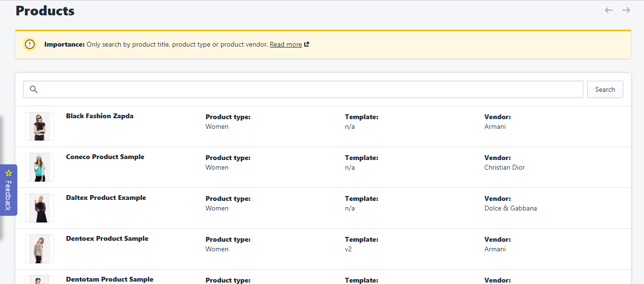This screenshot has height=284, width=644.
Task: Click the external link icon beside Read more
Action: coord(307,44)
